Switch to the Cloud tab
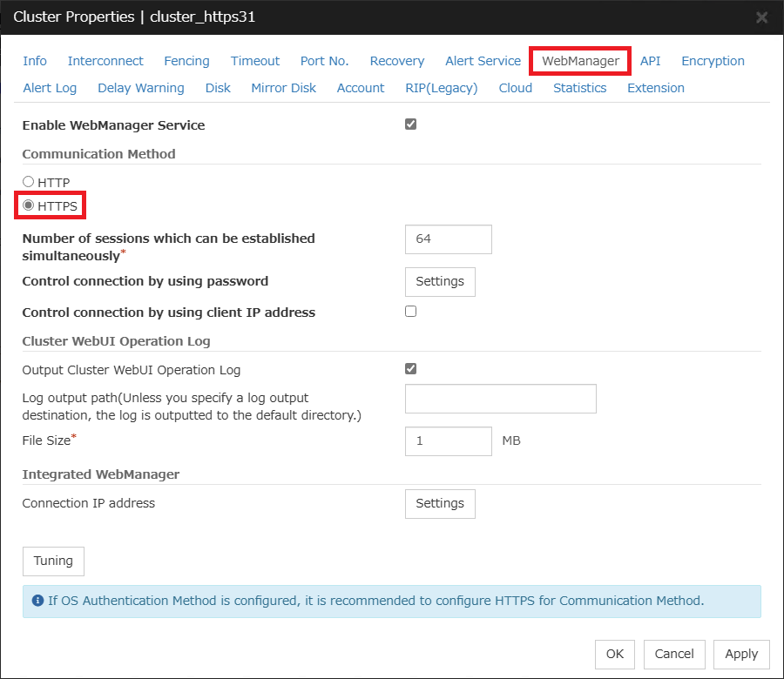Viewport: 784px width, 679px height. click(515, 88)
